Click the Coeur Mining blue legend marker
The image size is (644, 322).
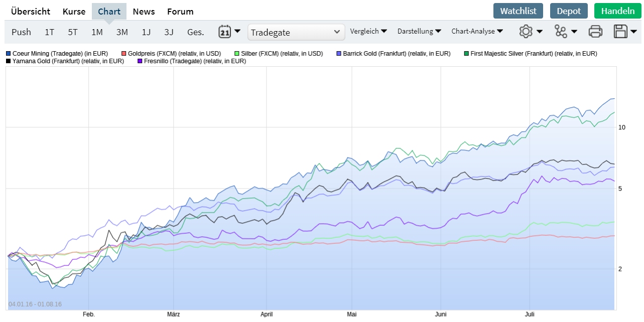(x=7, y=53)
